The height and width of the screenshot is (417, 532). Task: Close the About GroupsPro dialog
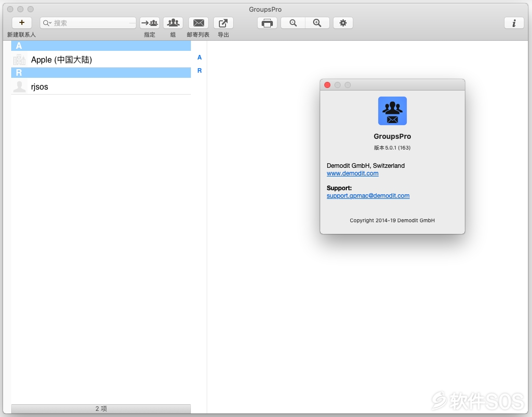tap(327, 85)
